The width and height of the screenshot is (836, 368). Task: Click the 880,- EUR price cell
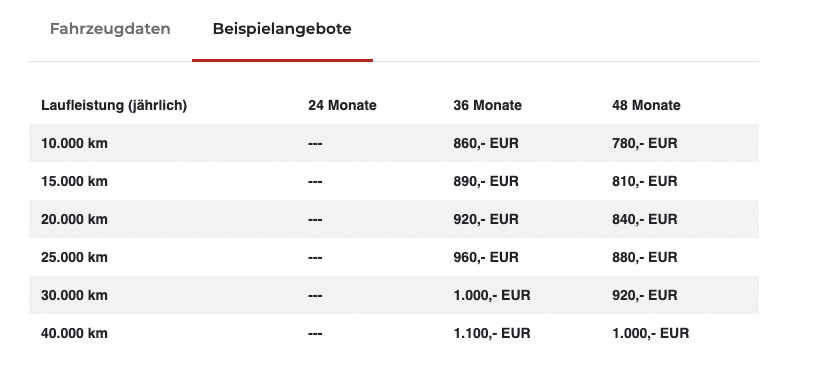pyautogui.click(x=645, y=257)
